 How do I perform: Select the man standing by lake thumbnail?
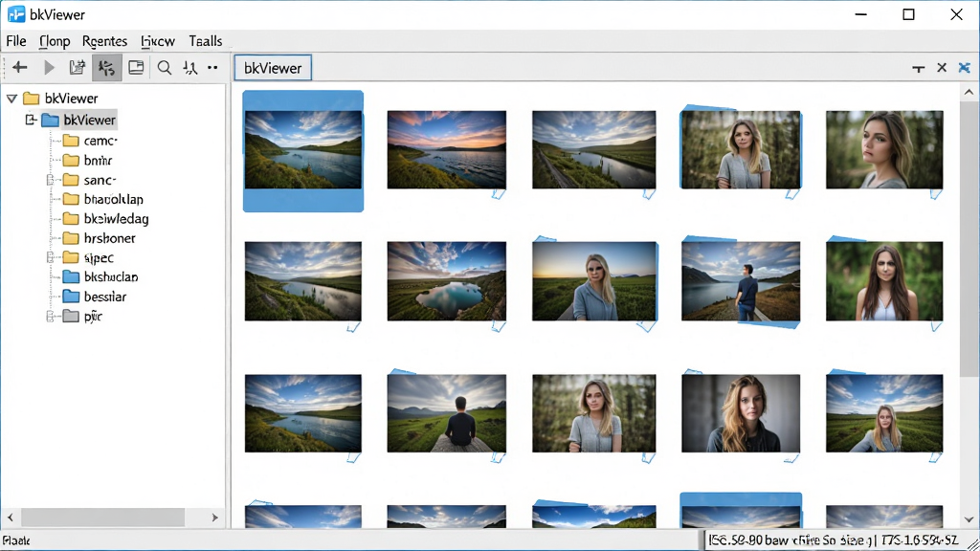click(x=741, y=281)
